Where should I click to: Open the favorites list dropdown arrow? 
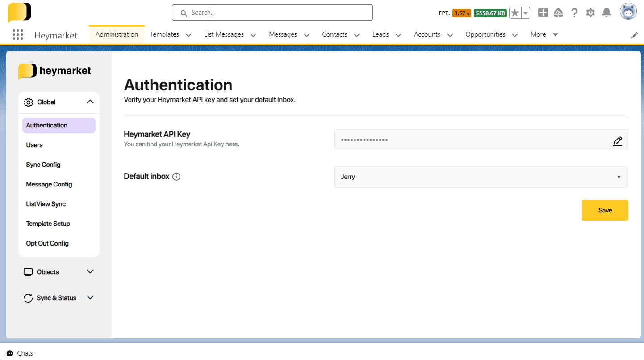(526, 13)
